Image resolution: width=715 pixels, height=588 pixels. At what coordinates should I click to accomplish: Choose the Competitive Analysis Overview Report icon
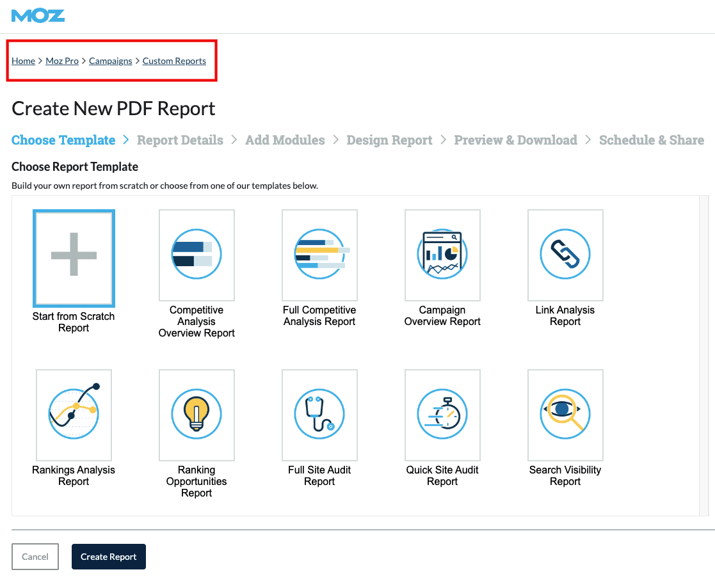click(x=197, y=255)
